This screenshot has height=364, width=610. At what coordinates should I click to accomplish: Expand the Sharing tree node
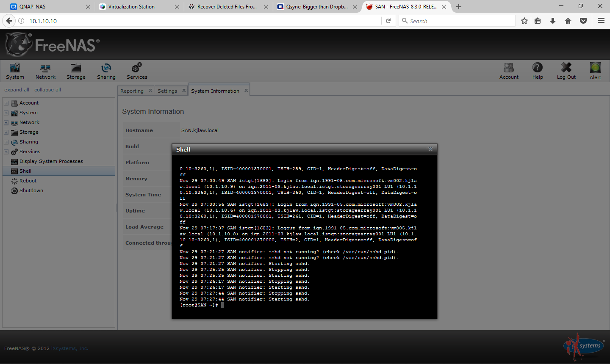pos(6,142)
